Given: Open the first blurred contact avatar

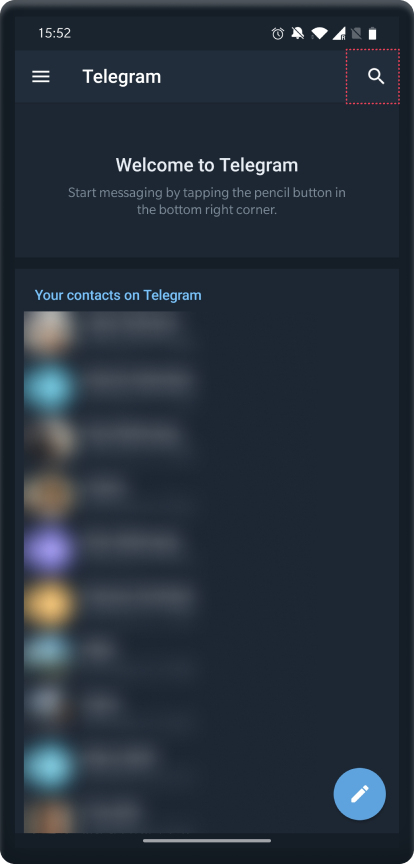Looking at the screenshot, I should click(x=48, y=332).
